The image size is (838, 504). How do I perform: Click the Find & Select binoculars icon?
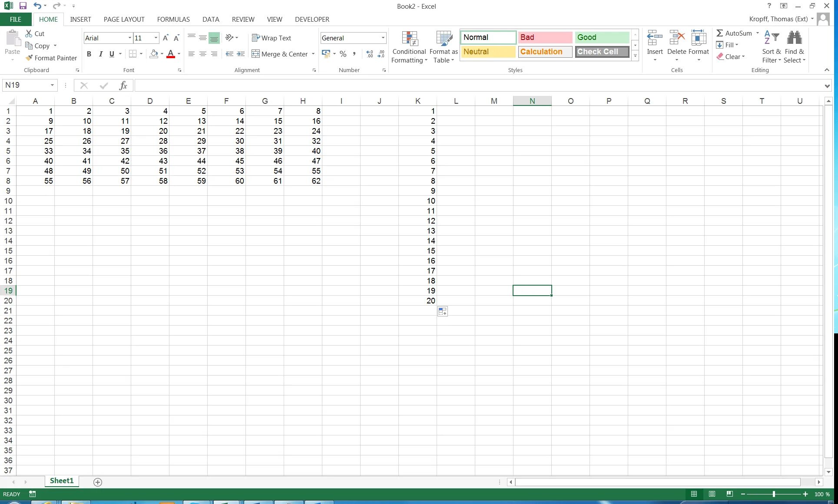[x=794, y=38]
